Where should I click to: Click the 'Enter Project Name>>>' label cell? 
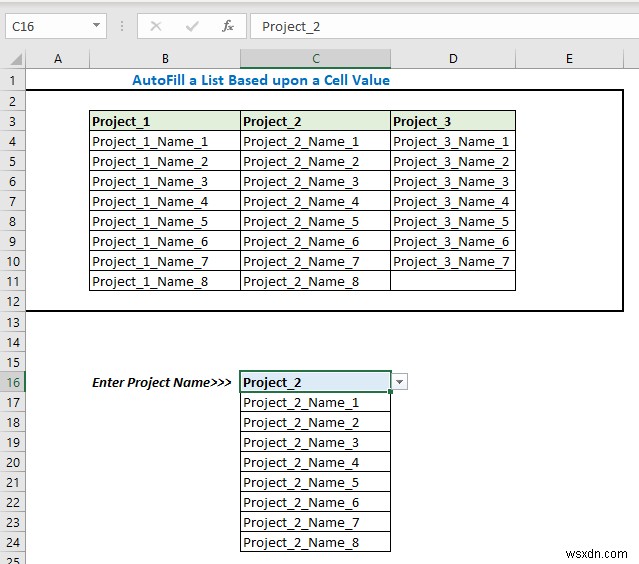coord(165,382)
